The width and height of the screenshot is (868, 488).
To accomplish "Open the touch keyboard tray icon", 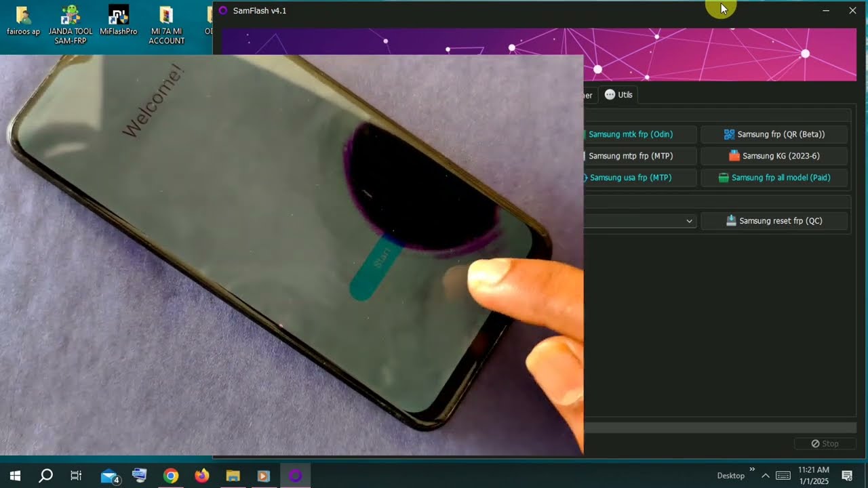I will (x=783, y=476).
